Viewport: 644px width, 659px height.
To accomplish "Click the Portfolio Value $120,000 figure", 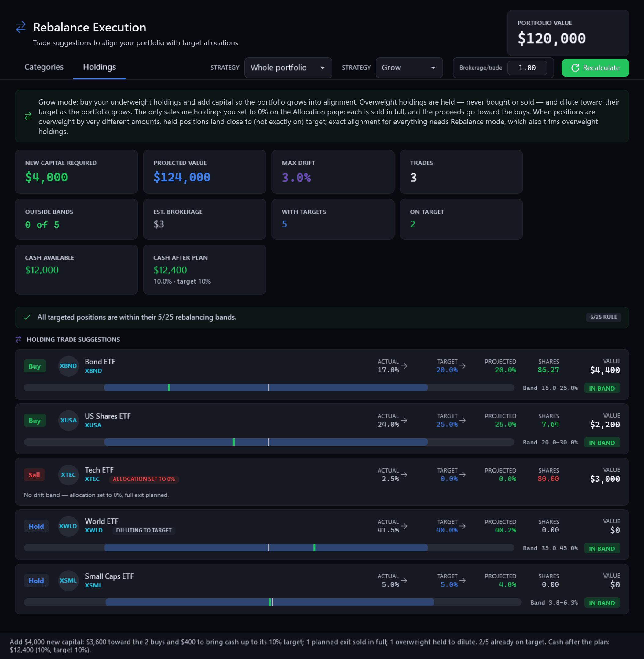I will click(552, 38).
